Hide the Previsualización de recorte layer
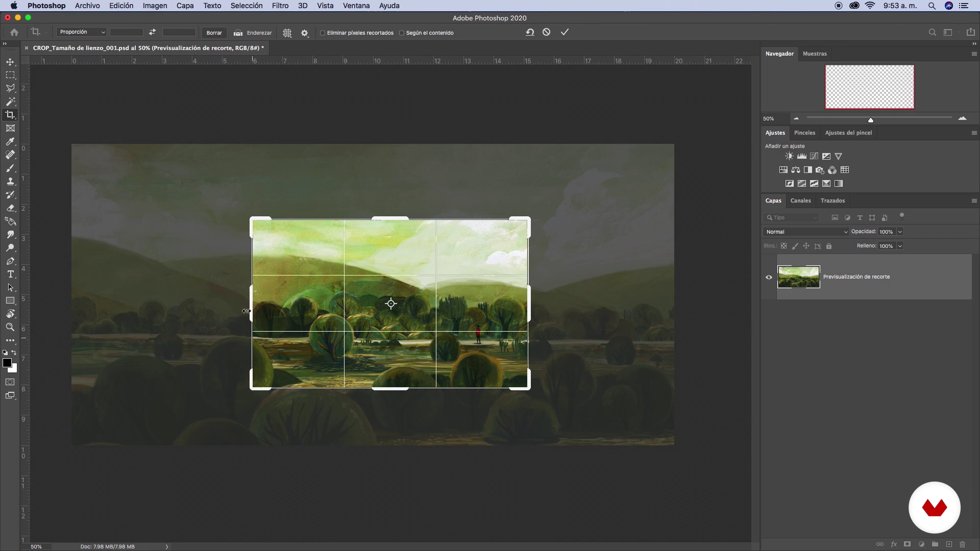The height and width of the screenshot is (551, 980). coord(769,277)
